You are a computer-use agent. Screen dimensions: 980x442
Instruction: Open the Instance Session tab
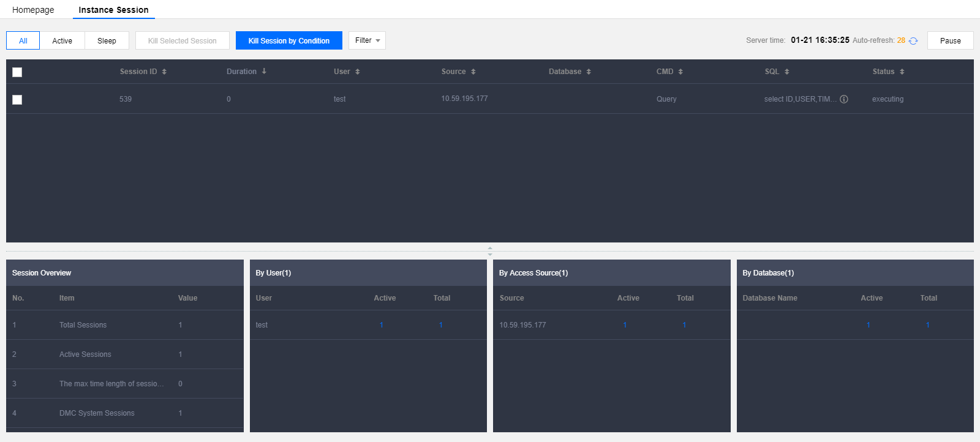tap(113, 10)
